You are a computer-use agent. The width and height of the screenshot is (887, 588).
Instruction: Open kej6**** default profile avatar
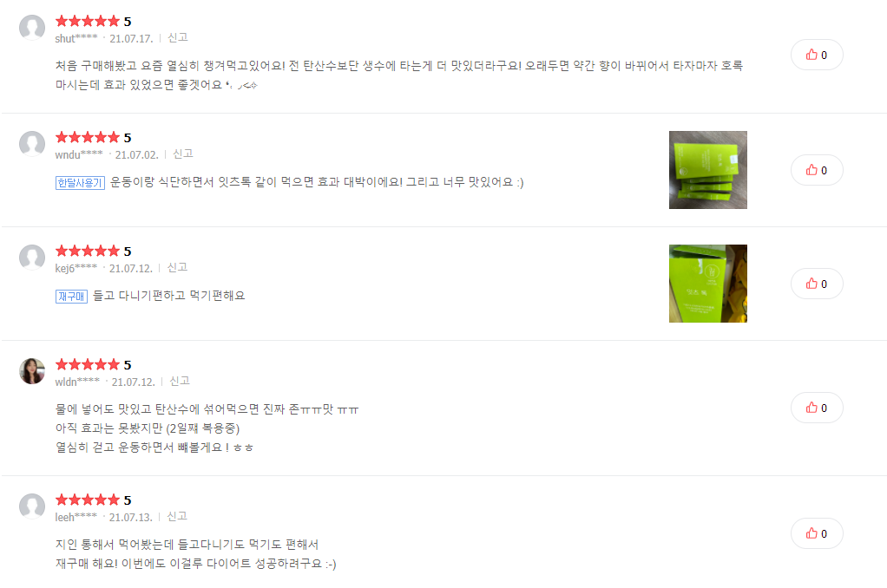[32, 258]
